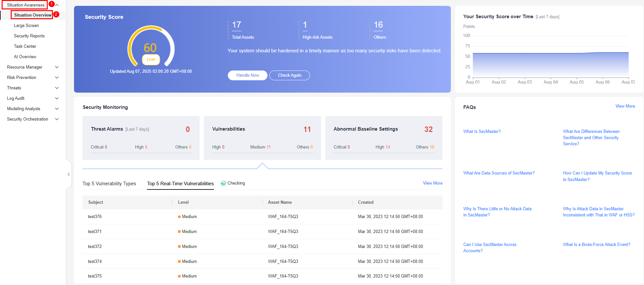Image resolution: width=644 pixels, height=285 pixels.
Task: Click the Check Again button
Action: coord(290,75)
